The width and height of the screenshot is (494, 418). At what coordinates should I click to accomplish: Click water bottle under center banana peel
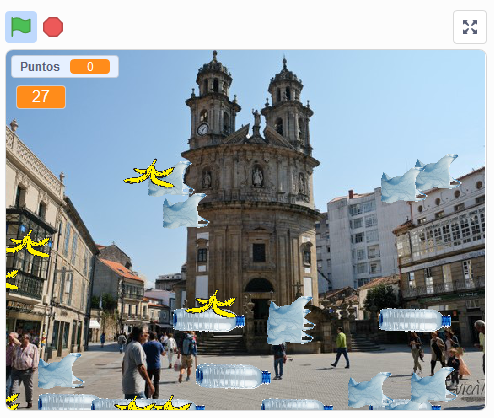[209, 320]
